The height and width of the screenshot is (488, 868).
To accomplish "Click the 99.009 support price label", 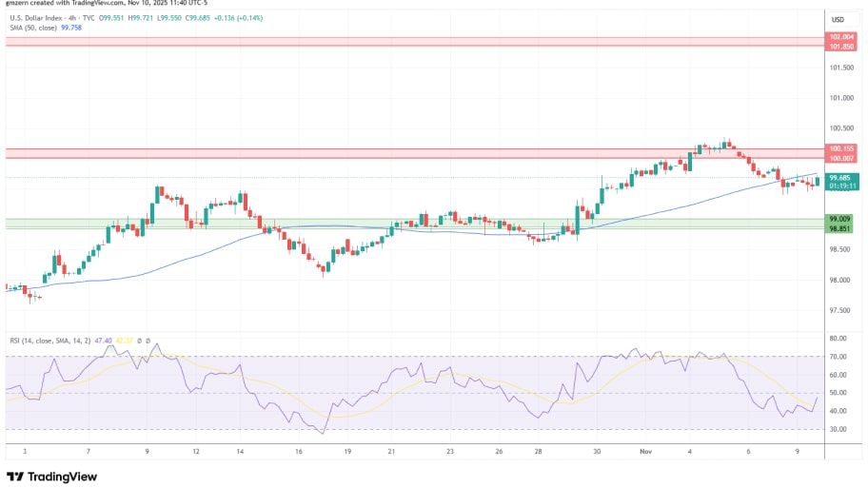I will point(839,219).
